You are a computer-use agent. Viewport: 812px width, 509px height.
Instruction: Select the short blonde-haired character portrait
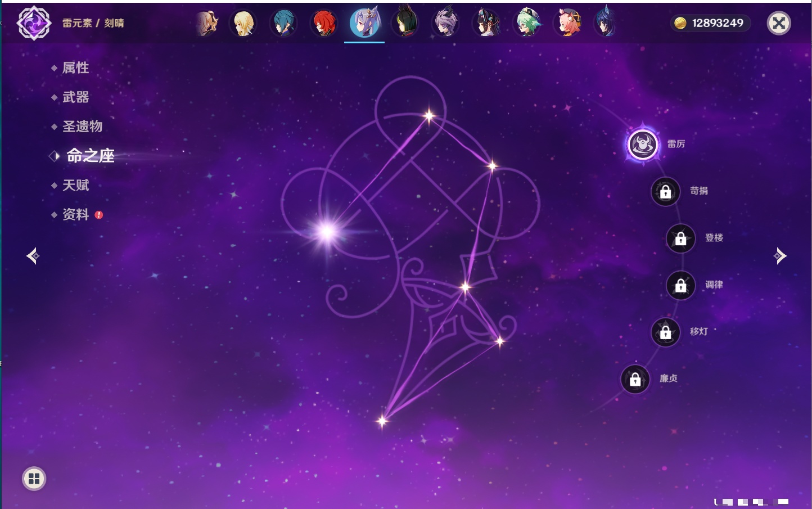(x=243, y=23)
